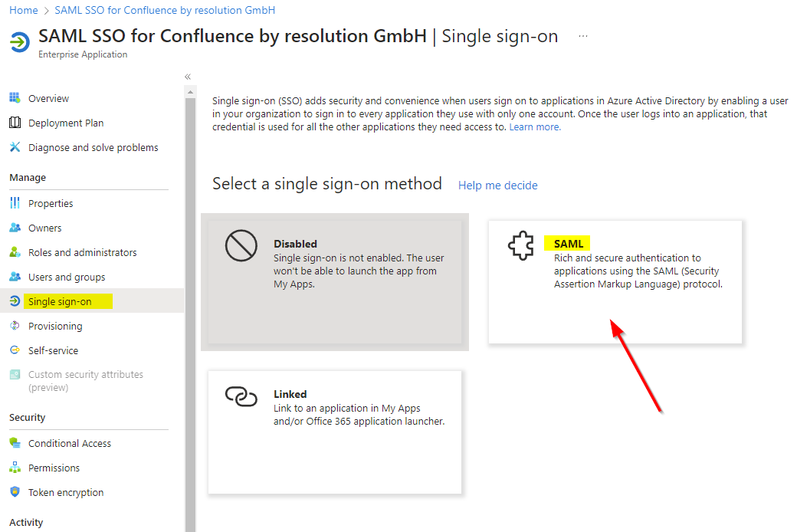
Task: Click the Token encryption shield icon
Action: [x=15, y=492]
